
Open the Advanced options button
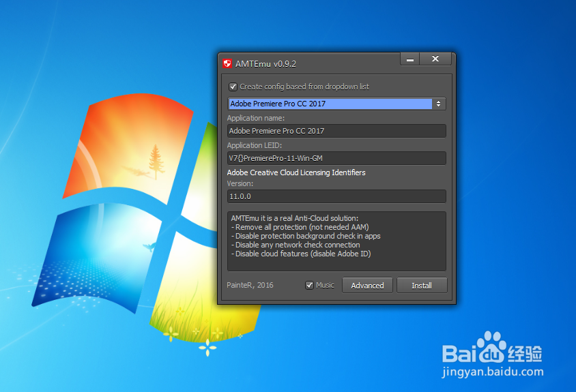367,285
